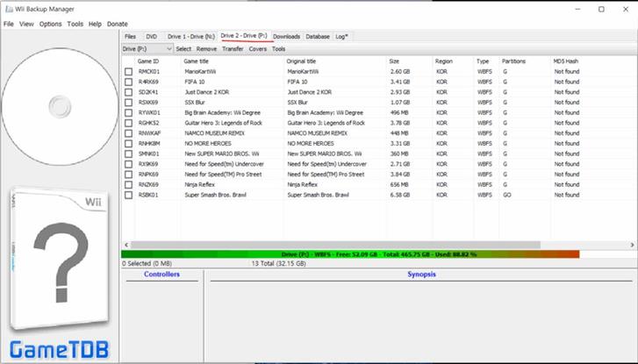Open the Transfer menu
Screen dimensions: 638x364
[x=233, y=49]
